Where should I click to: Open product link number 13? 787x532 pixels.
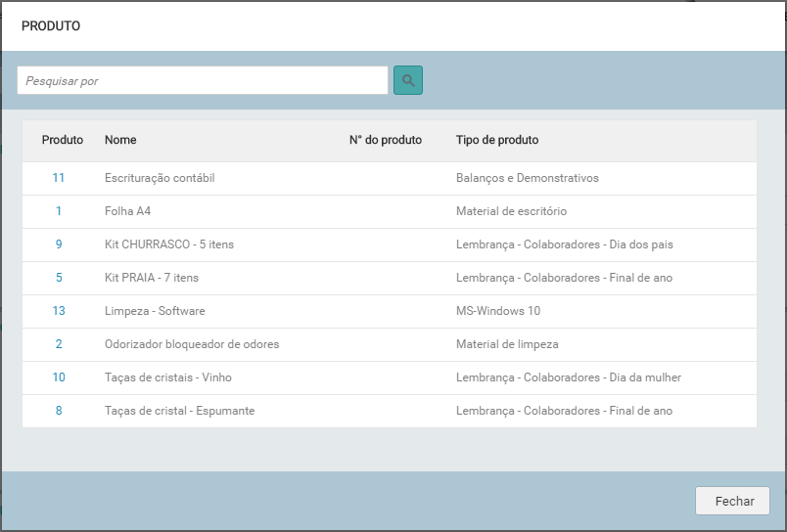click(x=59, y=311)
